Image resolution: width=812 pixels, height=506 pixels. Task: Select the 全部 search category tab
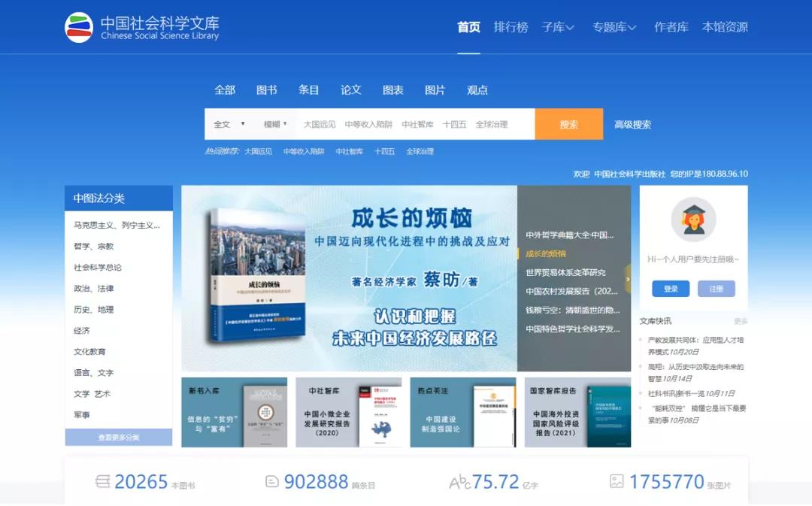click(x=225, y=90)
